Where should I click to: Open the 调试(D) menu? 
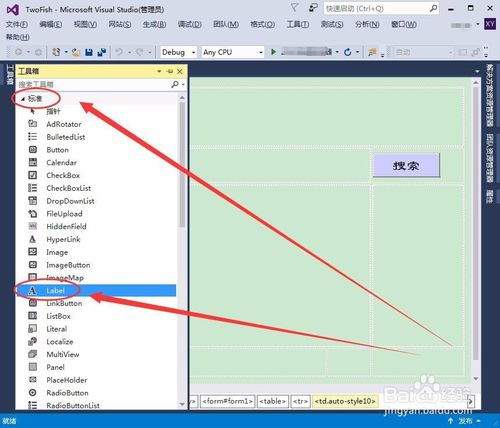pyautogui.click(x=189, y=24)
